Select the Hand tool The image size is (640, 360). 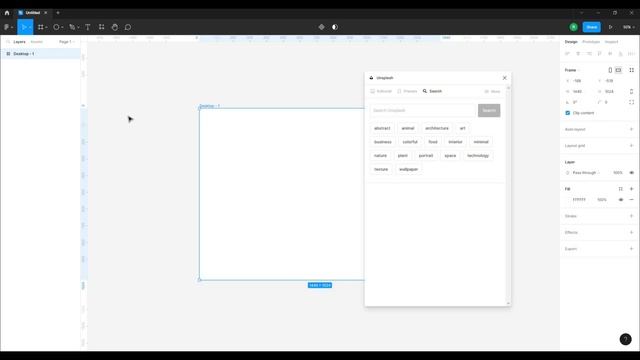[x=115, y=27]
